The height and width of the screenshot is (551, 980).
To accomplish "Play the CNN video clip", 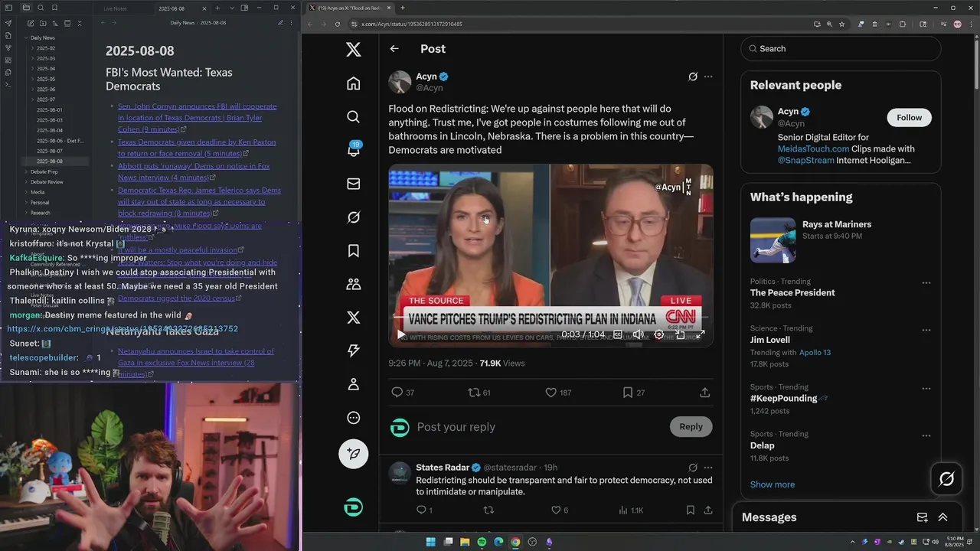I will 401,334.
